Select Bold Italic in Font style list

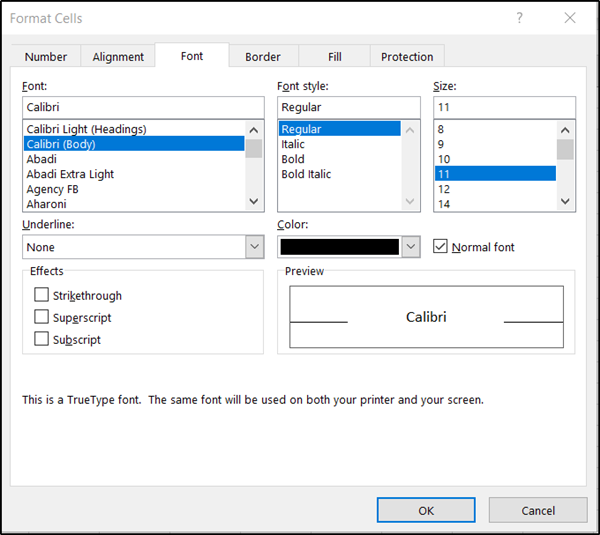(306, 174)
